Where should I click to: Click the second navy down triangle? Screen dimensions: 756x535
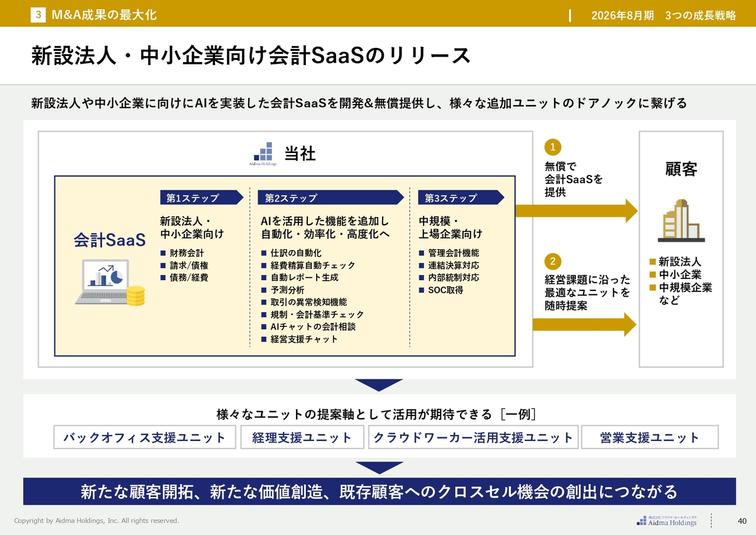[x=379, y=468]
